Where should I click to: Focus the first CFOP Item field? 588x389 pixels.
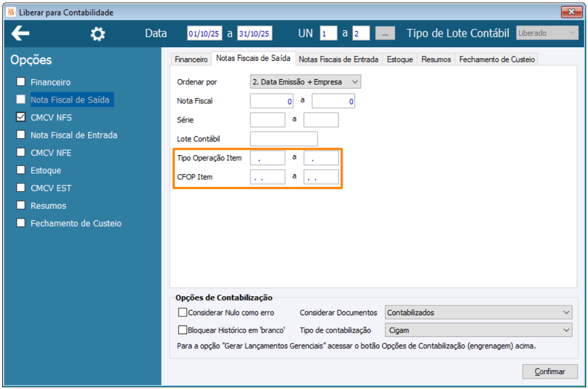pyautogui.click(x=268, y=177)
